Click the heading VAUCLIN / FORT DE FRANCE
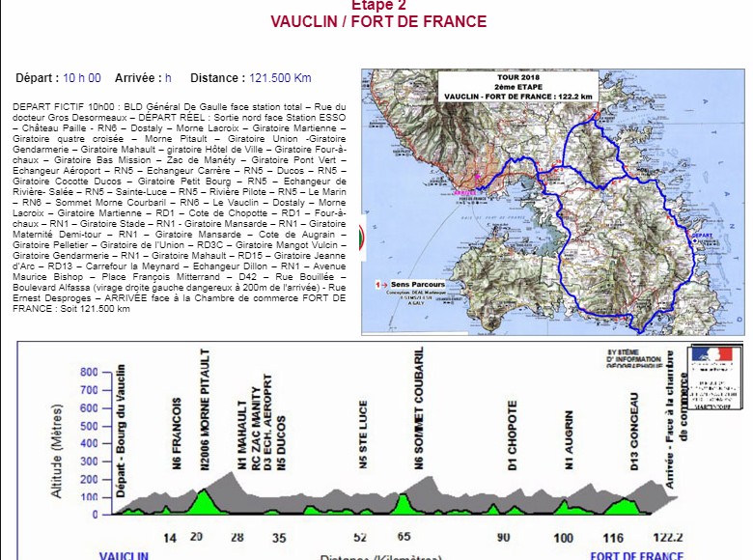 [x=378, y=21]
